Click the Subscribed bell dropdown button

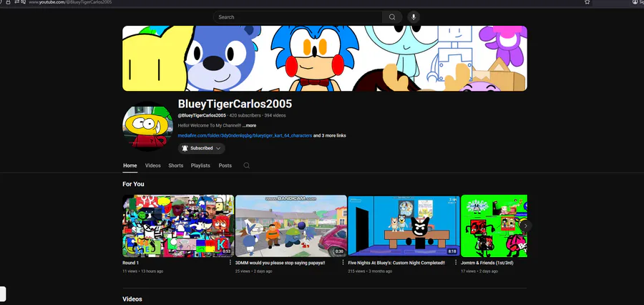(x=201, y=148)
